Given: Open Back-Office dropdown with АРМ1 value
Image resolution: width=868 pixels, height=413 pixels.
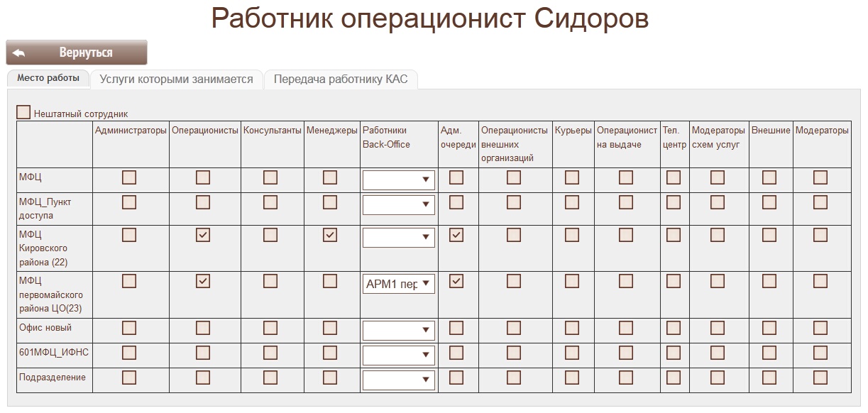Looking at the screenshot, I should coord(398,284).
